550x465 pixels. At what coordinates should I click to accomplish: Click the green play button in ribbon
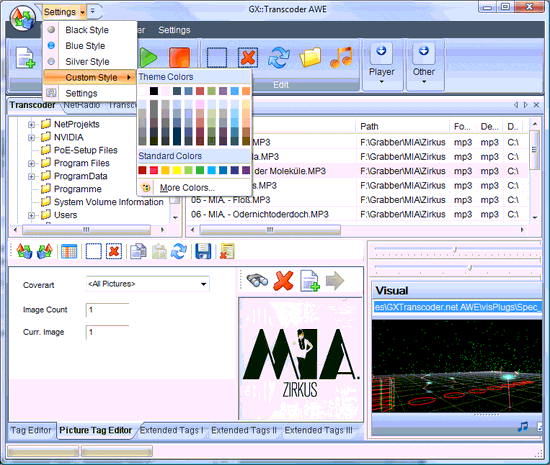(x=148, y=57)
